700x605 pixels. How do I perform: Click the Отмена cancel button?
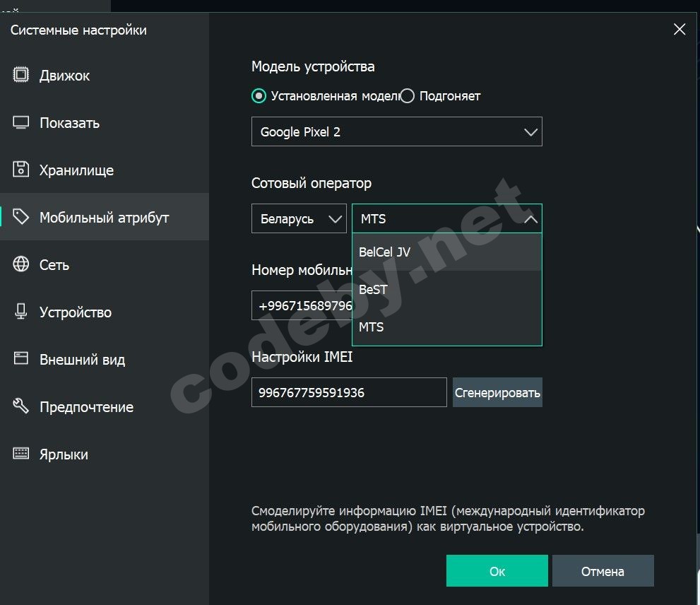tap(603, 570)
